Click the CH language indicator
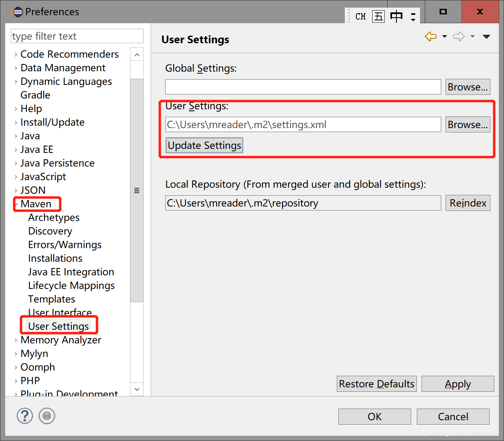Screen dimensions: 504x441 361,16
